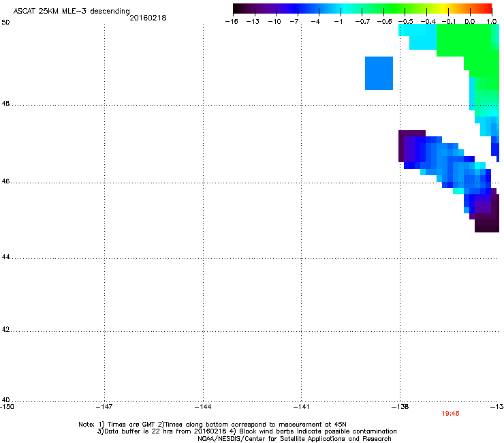Click the black end of the color scale bar
504x443 pixels.
tap(237, 8)
